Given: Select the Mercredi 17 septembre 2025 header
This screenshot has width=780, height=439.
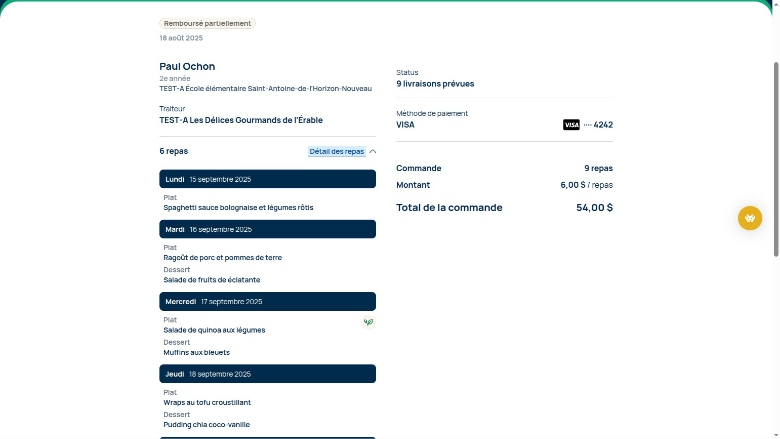Looking at the screenshot, I should click(267, 301).
